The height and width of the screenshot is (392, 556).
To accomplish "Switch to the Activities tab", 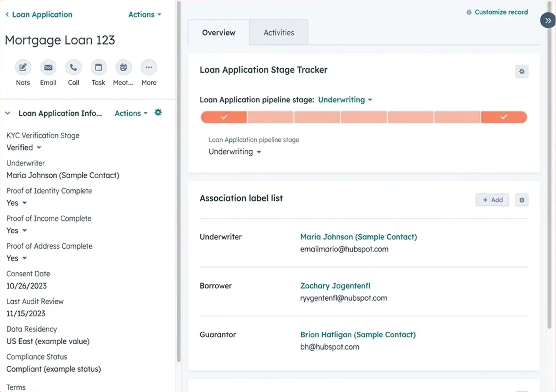I will coord(279,33).
